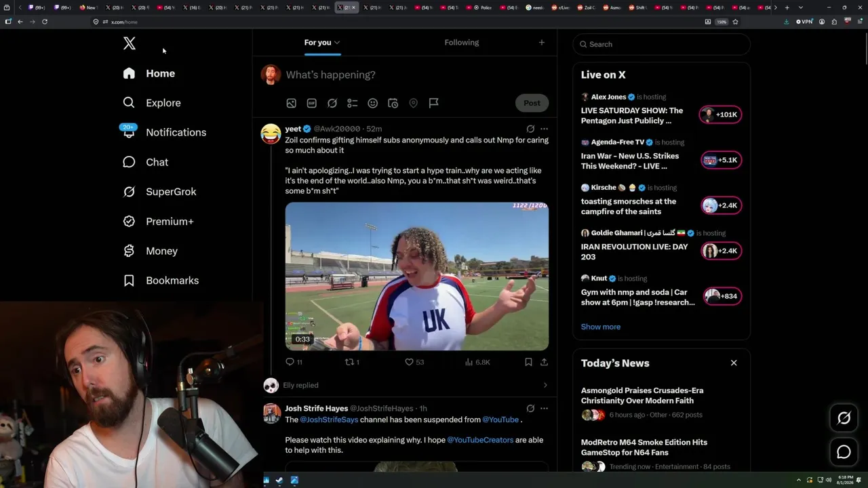Open yeet's profile avatar
Viewport: 868px width, 488px height.
(x=271, y=134)
